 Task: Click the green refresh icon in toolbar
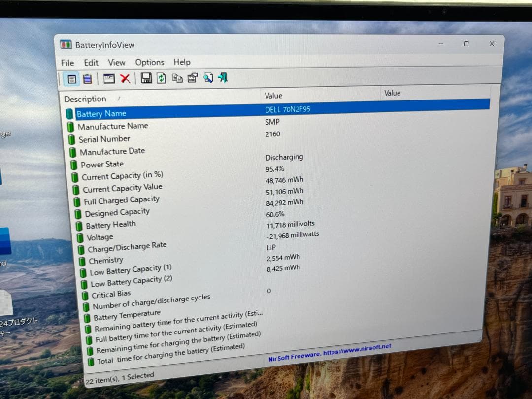[x=161, y=78]
